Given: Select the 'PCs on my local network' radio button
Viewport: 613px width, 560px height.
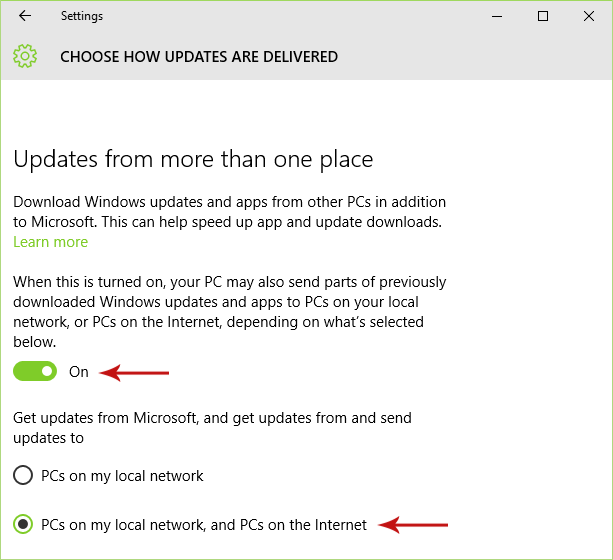Looking at the screenshot, I should coord(22,476).
